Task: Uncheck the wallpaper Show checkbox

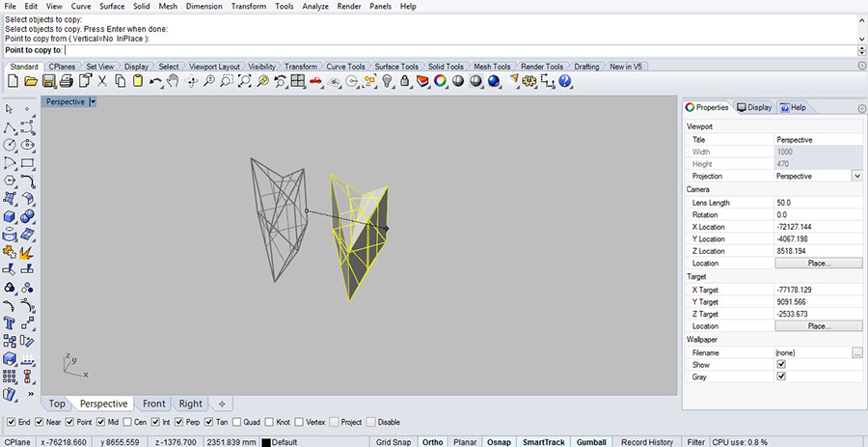Action: click(781, 365)
